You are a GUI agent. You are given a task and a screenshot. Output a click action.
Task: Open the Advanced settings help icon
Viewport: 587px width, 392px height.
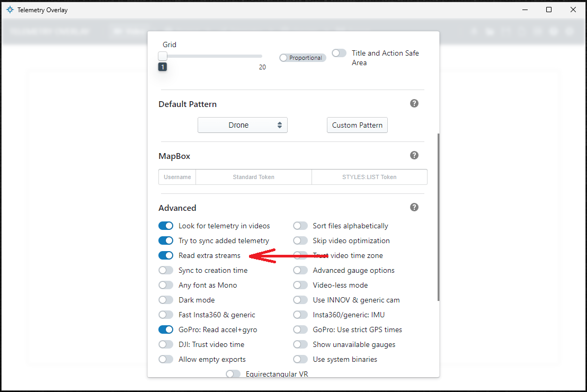tap(414, 207)
